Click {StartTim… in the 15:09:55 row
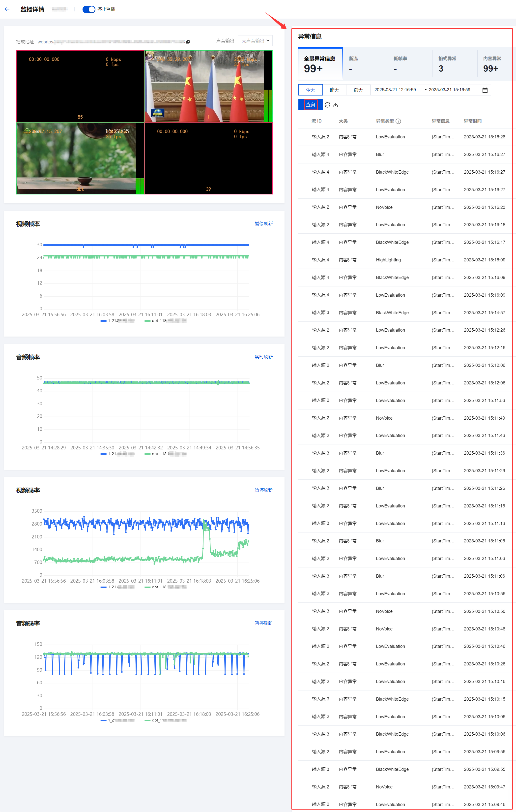Viewport: 516px width, 812px height. [443, 770]
